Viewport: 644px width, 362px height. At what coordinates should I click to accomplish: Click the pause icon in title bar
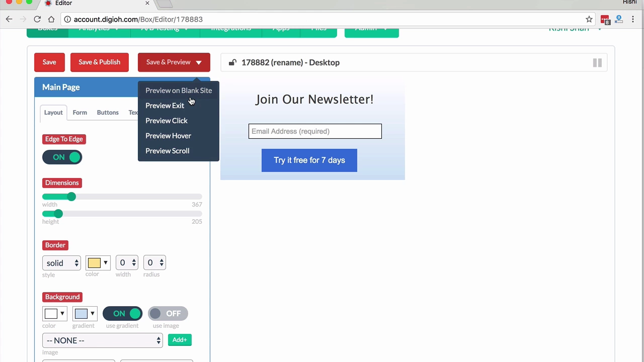click(x=597, y=63)
